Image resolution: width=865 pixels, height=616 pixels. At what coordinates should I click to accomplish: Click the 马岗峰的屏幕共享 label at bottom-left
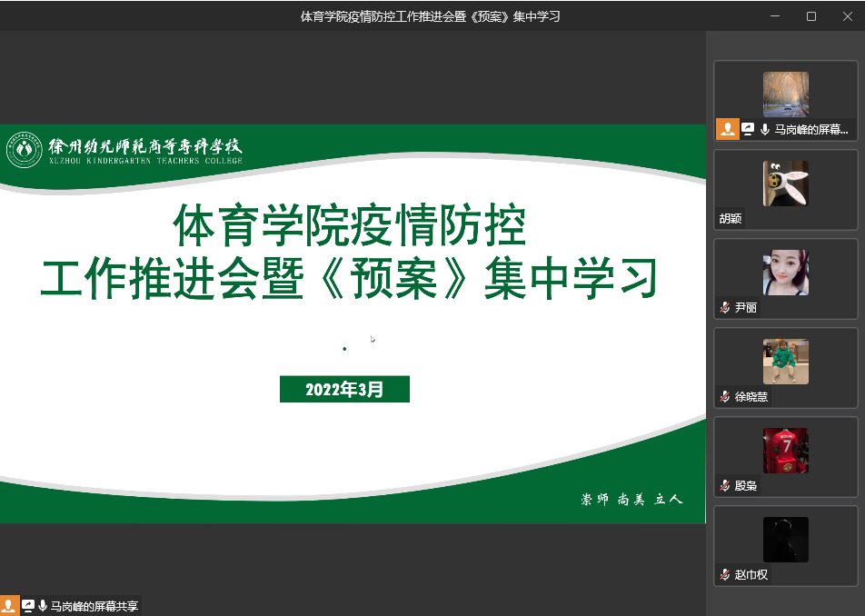click(94, 606)
